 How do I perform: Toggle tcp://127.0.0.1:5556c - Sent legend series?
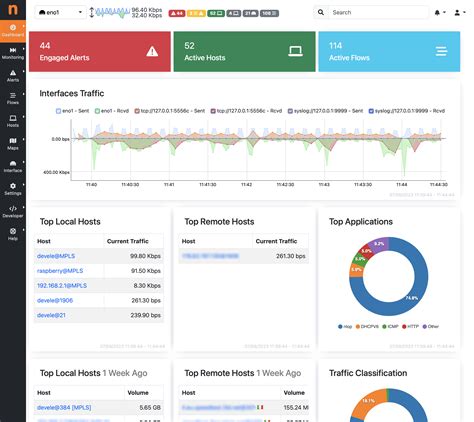click(x=170, y=111)
